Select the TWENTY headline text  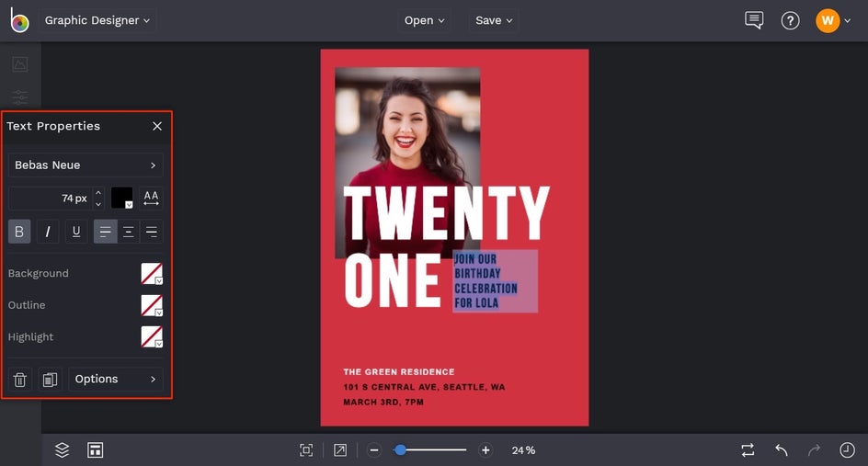[446, 213]
